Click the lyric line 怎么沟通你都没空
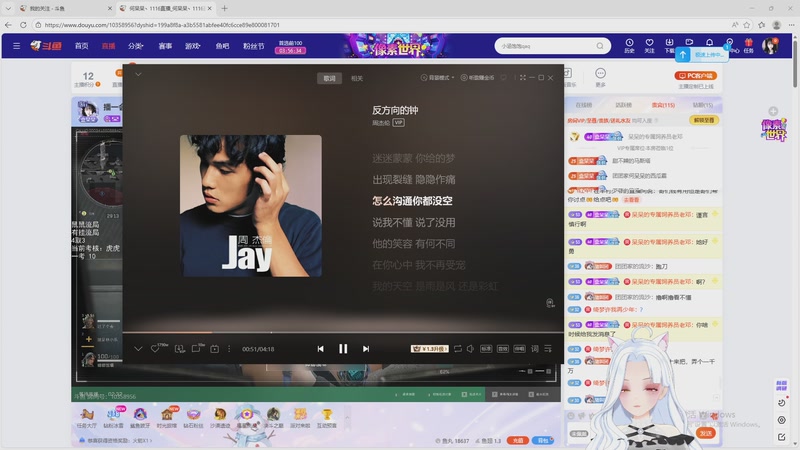Image resolution: width=800 pixels, height=450 pixels. click(412, 201)
